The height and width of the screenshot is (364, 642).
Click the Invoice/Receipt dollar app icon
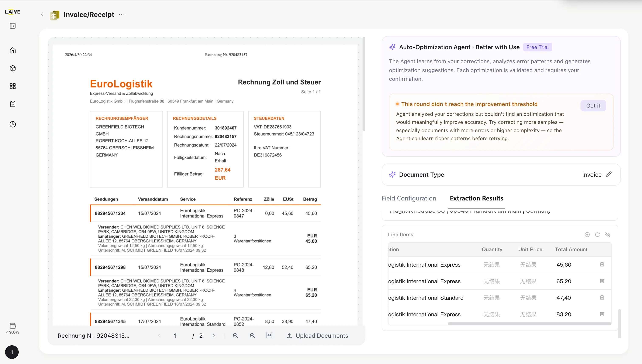click(55, 15)
